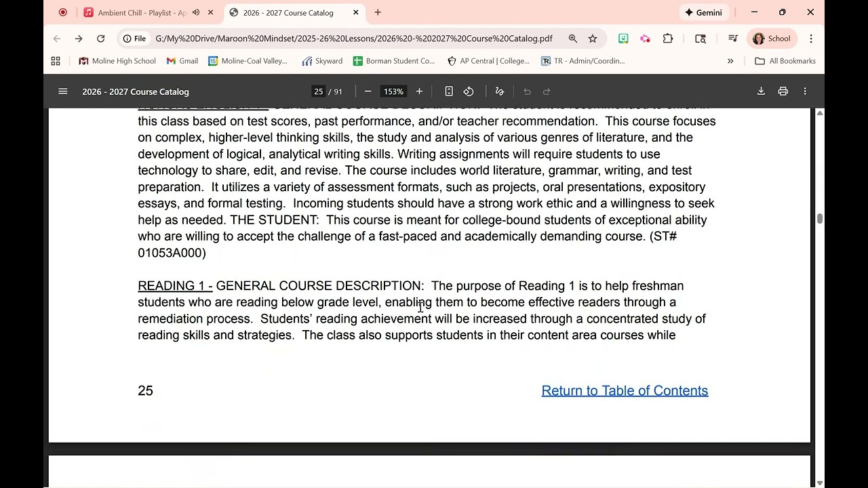868x488 pixels.
Task: Open the Extensions puzzle icon
Action: [668, 39]
